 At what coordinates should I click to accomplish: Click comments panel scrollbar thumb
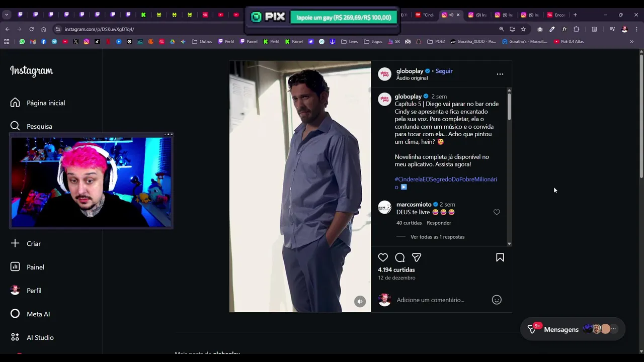click(x=509, y=106)
